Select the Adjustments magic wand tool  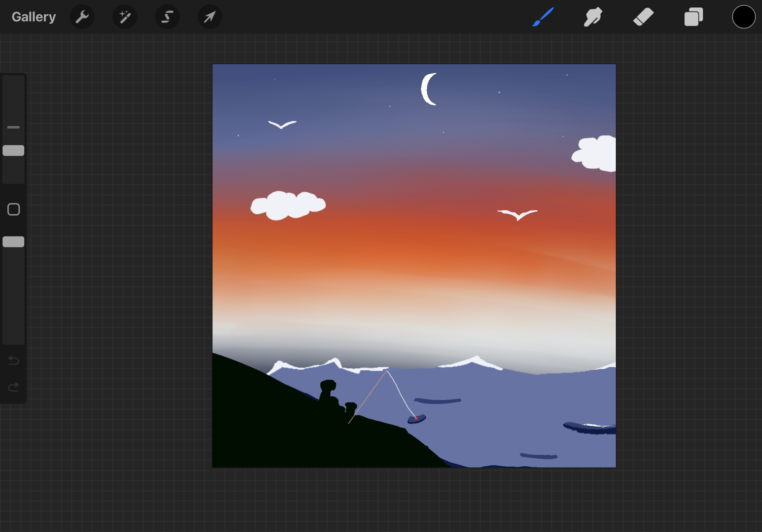pyautogui.click(x=125, y=16)
